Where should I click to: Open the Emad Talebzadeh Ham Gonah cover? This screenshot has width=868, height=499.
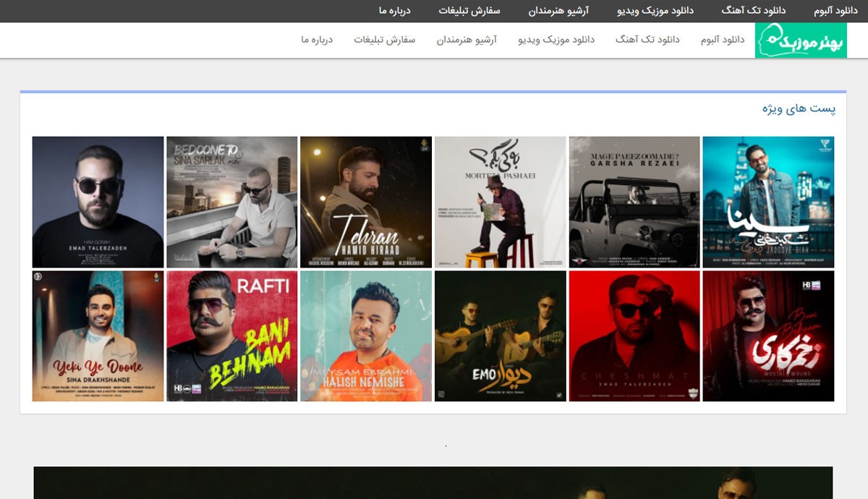coord(98,202)
